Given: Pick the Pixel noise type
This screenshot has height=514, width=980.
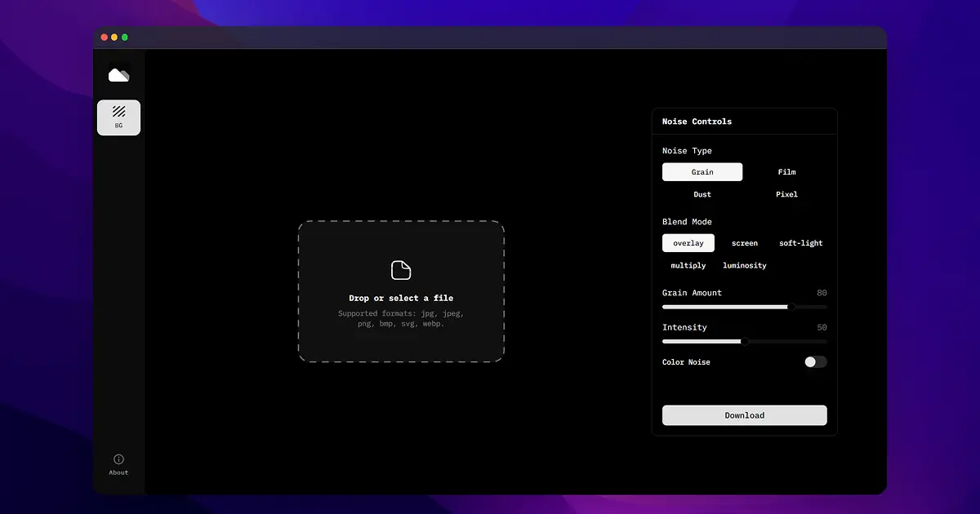Looking at the screenshot, I should click(786, 194).
